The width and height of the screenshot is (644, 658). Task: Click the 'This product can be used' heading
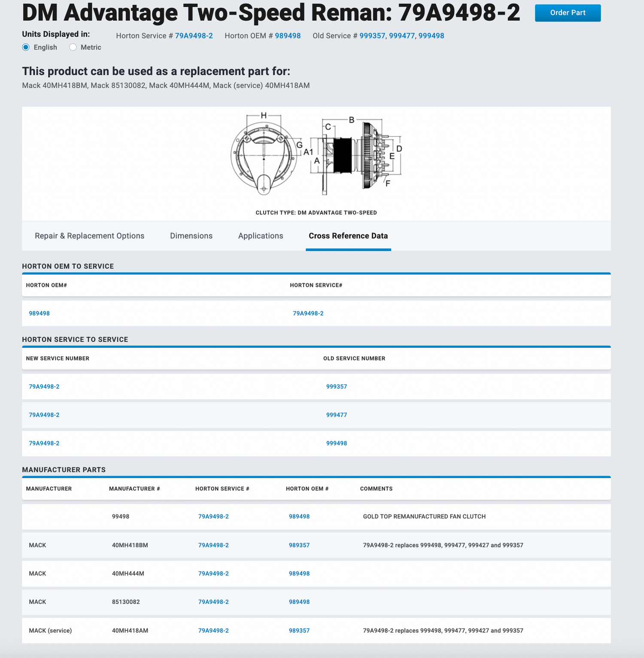pyautogui.click(x=156, y=71)
